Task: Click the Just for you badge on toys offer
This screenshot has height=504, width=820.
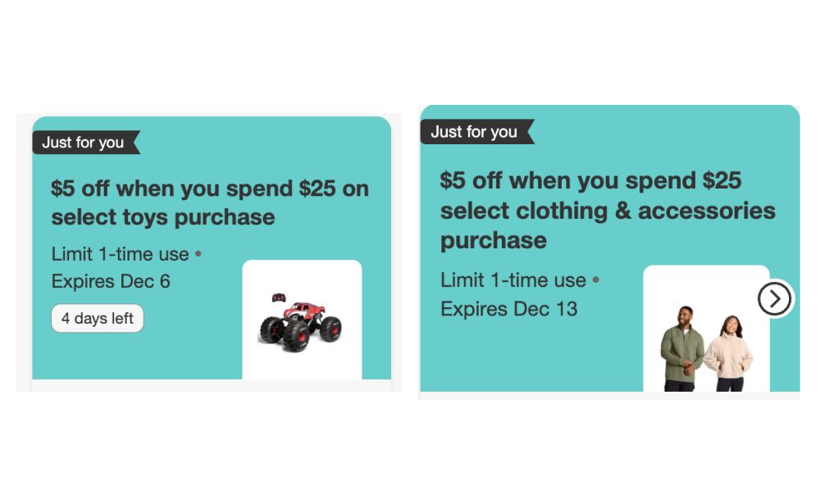Action: tap(84, 143)
